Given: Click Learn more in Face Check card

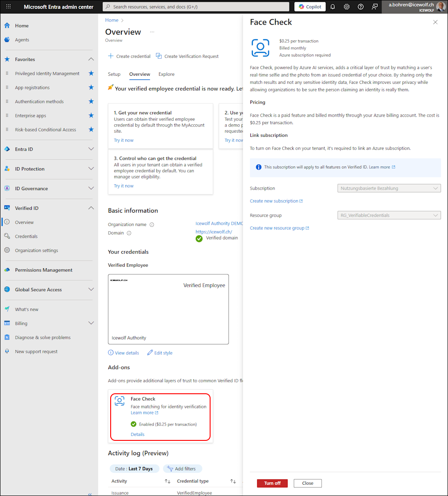Looking at the screenshot, I should click(x=144, y=413).
